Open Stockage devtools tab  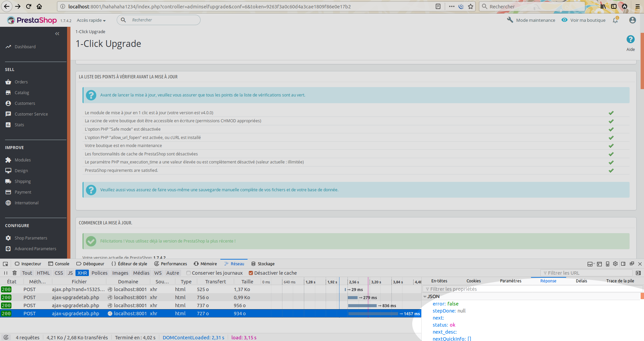coord(263,264)
